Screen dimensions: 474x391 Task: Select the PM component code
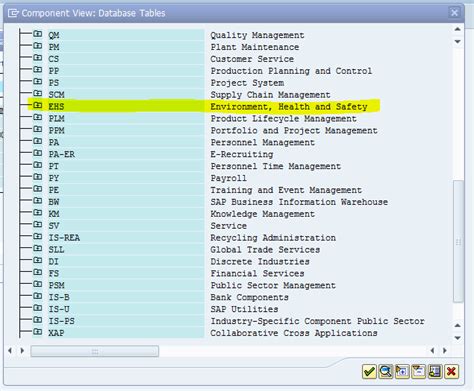click(54, 47)
